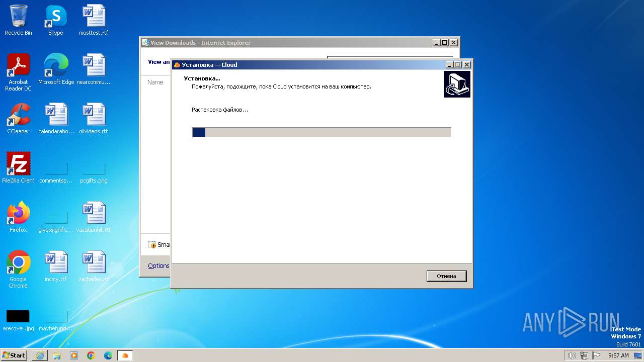Screen dimensions: 644x362
Task: Launch the Skype desktop shortcut
Action: click(x=55, y=20)
